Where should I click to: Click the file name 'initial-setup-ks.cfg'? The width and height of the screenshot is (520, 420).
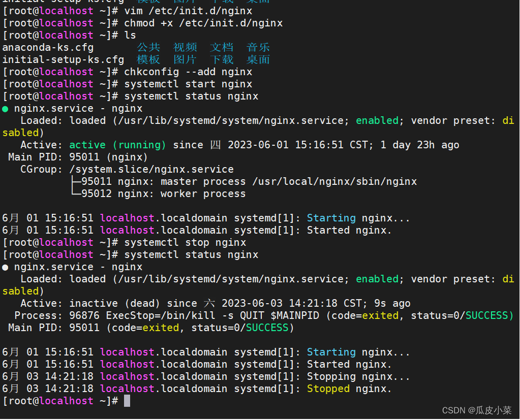(64, 59)
